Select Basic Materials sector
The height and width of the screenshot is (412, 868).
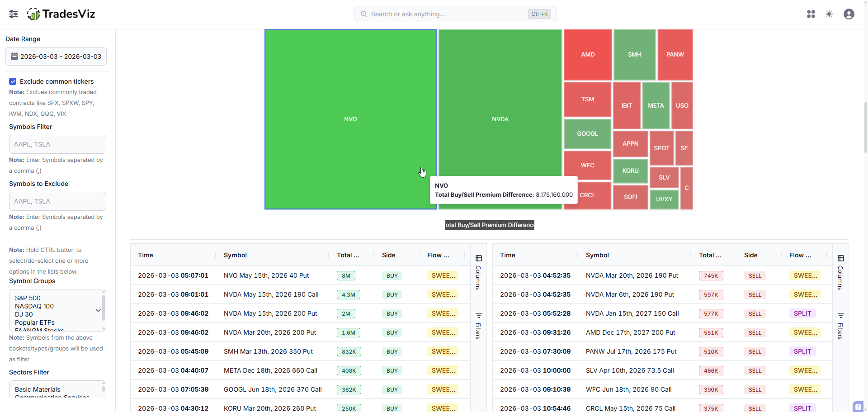(x=38, y=389)
